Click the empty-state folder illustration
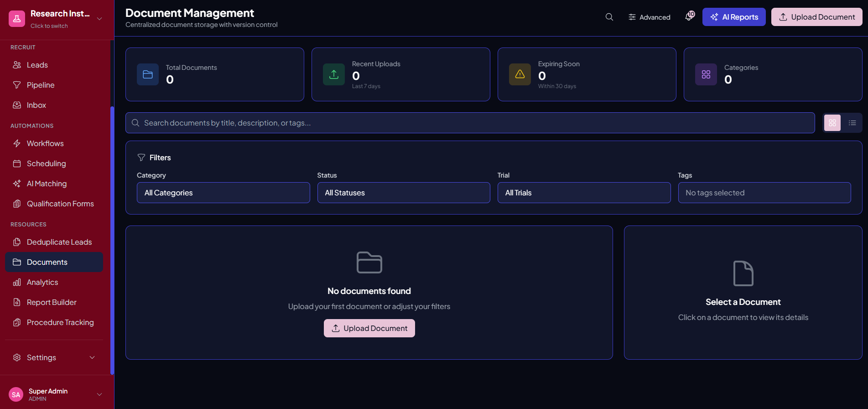The image size is (868, 409). tap(369, 262)
